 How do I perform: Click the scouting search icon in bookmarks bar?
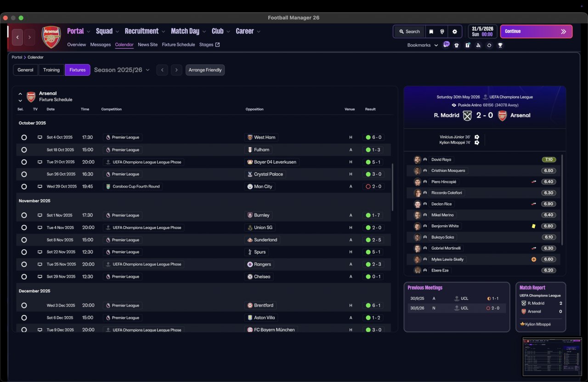point(478,45)
